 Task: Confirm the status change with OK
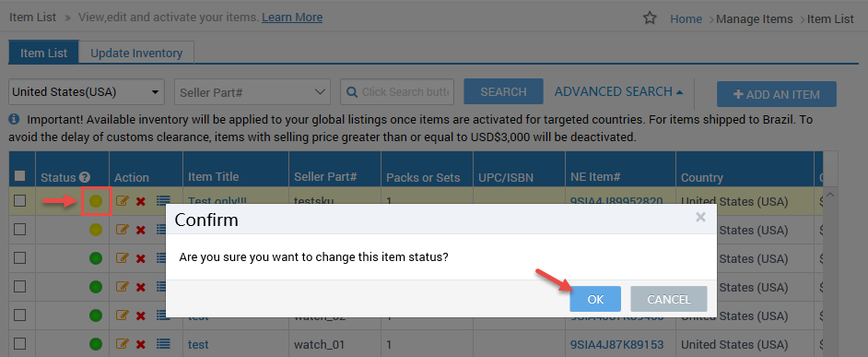[595, 300]
